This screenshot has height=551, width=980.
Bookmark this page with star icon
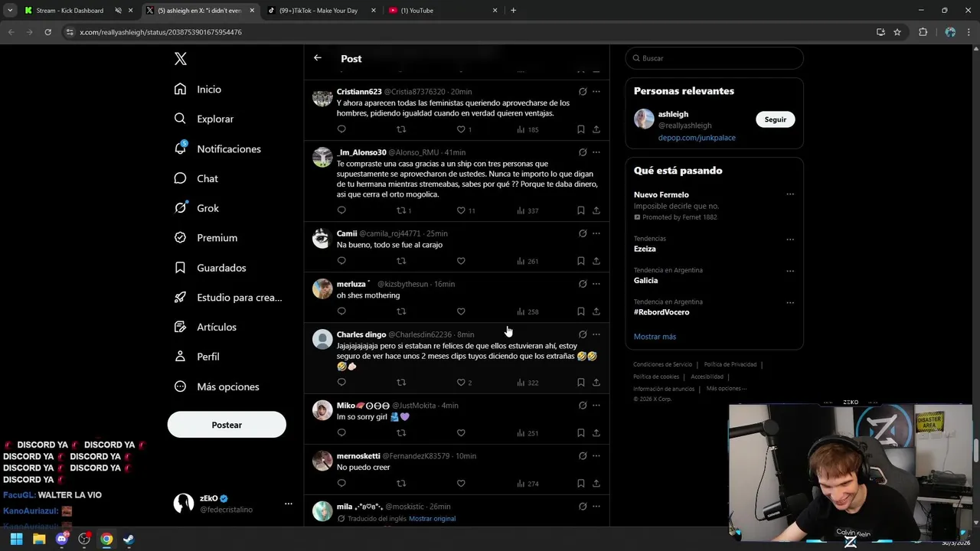click(897, 32)
